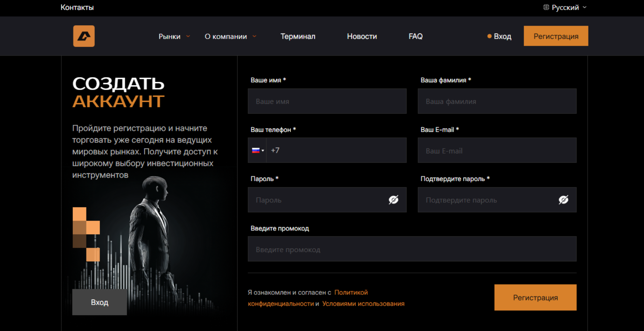Viewport: 644px width, 331px height.
Task: Focus the Введите промокод input field
Action: point(412,249)
